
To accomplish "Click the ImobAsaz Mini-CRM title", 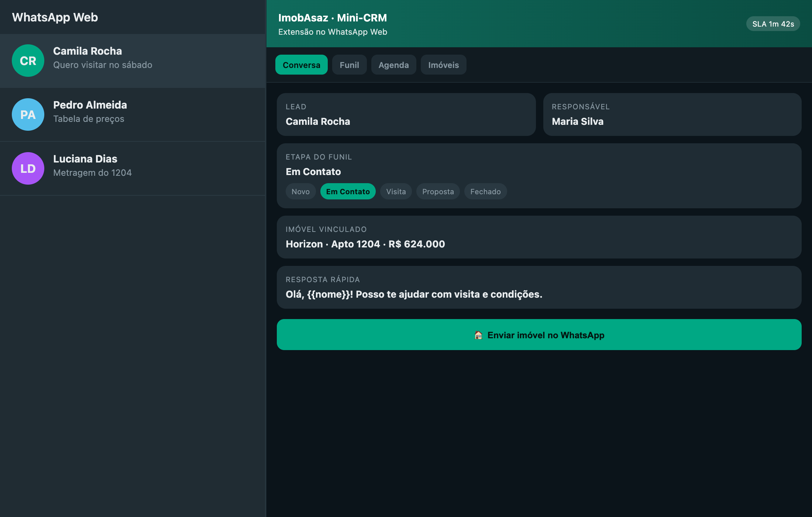I will pyautogui.click(x=333, y=18).
